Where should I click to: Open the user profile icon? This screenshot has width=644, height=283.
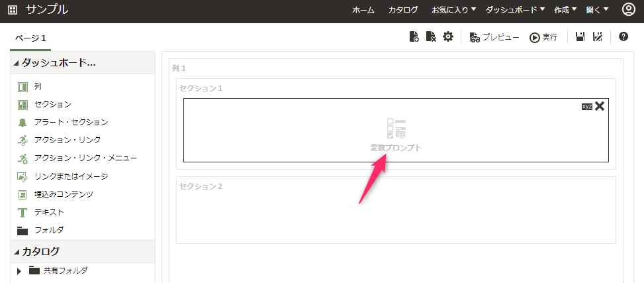628,10
